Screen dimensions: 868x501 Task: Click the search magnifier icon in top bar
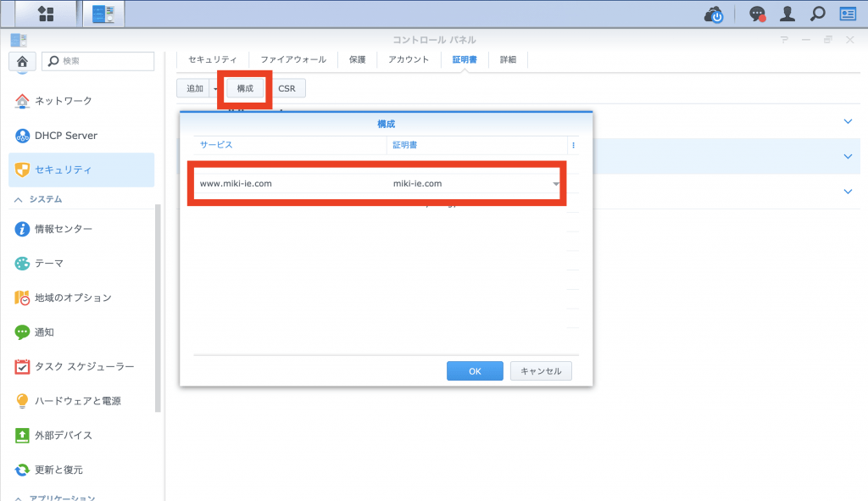click(817, 14)
